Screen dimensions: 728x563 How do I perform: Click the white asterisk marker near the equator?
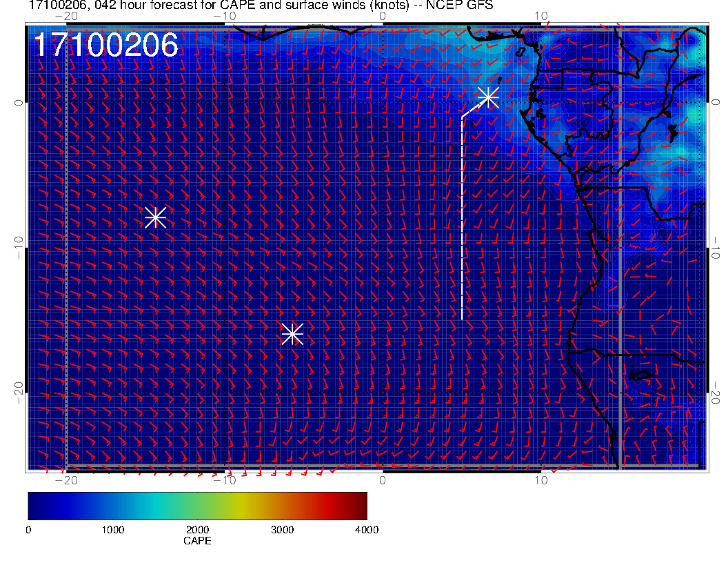(x=488, y=97)
